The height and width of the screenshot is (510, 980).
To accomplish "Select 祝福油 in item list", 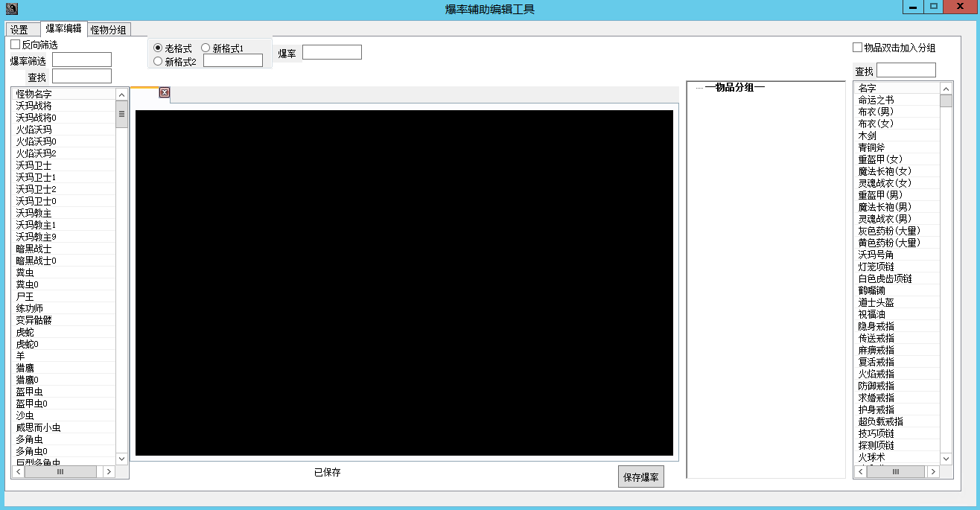I will click(871, 314).
